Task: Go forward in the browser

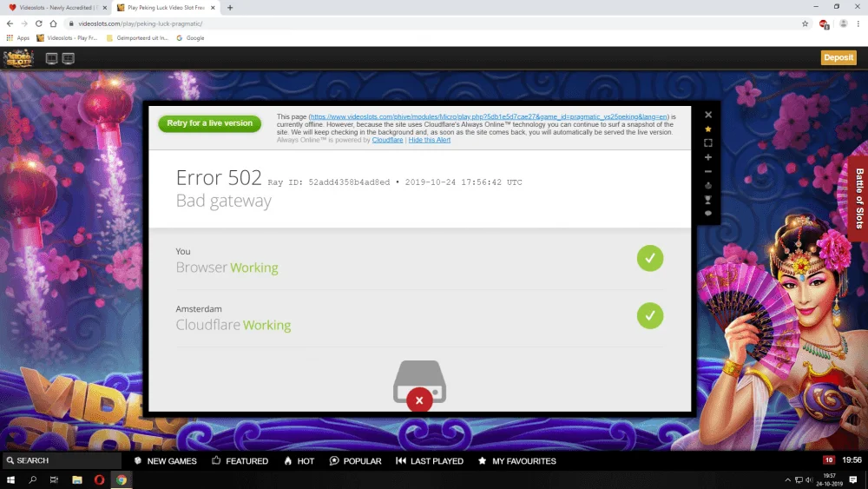Action: (24, 23)
